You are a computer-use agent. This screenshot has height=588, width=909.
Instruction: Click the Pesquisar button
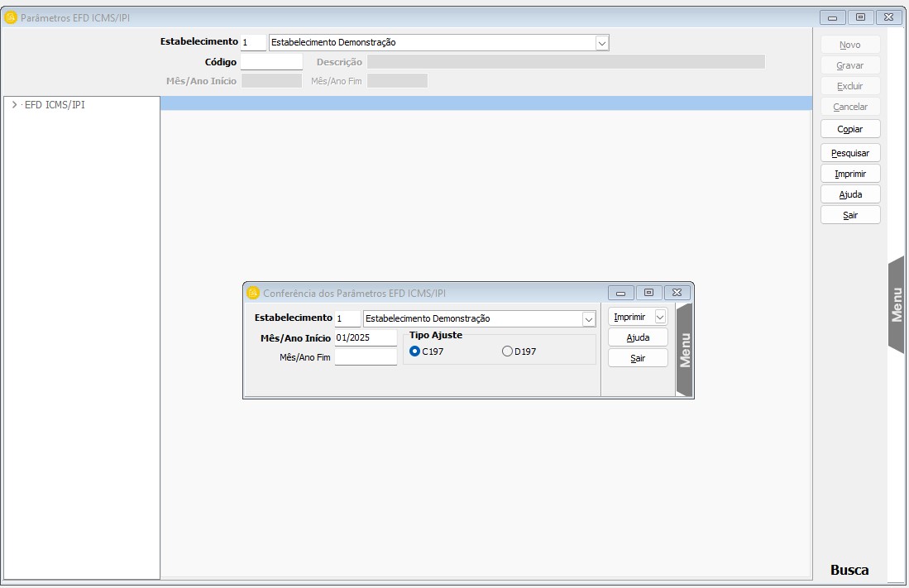[x=849, y=153]
